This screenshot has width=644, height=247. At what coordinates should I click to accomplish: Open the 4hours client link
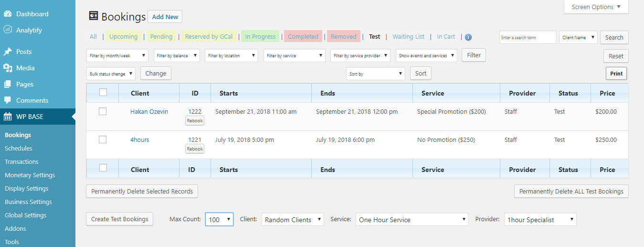click(139, 140)
